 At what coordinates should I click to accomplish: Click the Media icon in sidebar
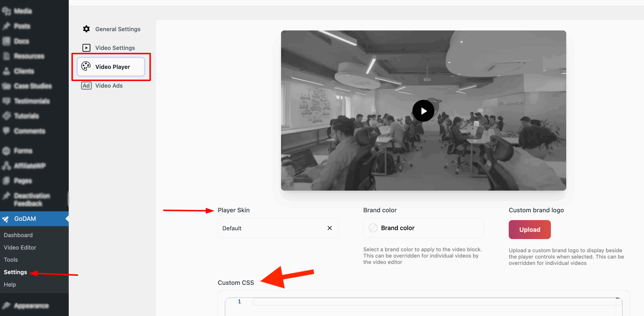click(6, 11)
